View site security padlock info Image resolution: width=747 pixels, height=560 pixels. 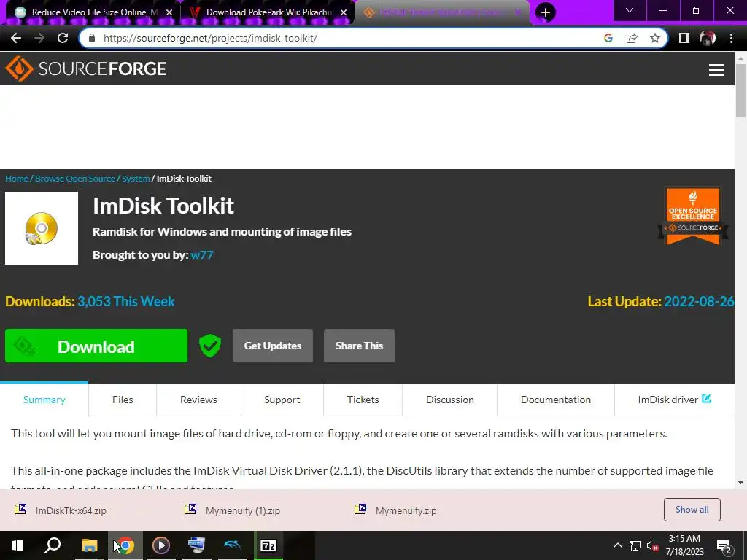pos(92,38)
